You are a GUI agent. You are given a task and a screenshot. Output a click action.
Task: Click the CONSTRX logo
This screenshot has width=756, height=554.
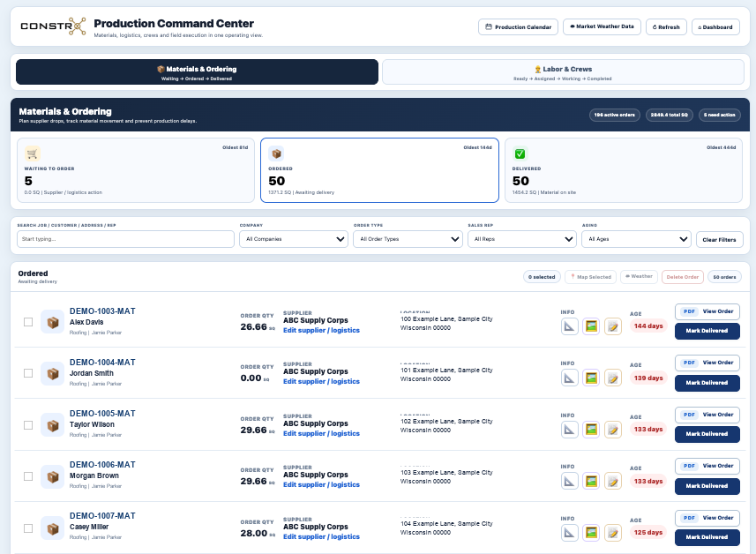click(x=53, y=26)
